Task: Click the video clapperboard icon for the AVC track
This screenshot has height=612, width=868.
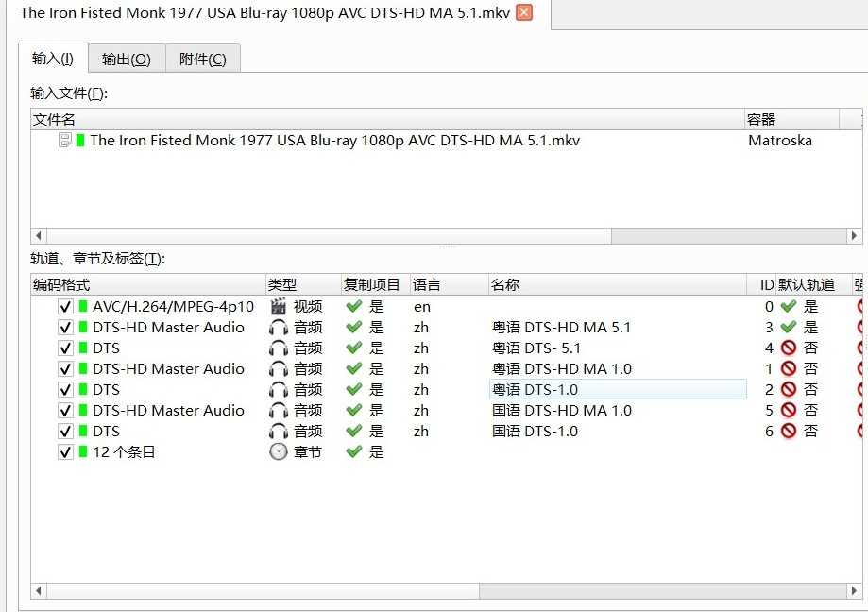Action: point(279,306)
